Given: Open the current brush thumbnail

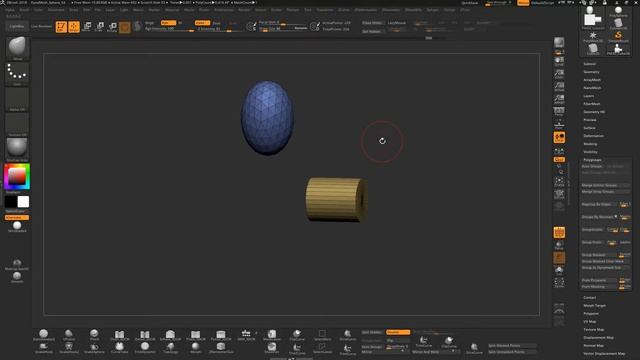Looking at the screenshot, I should pos(17,48).
